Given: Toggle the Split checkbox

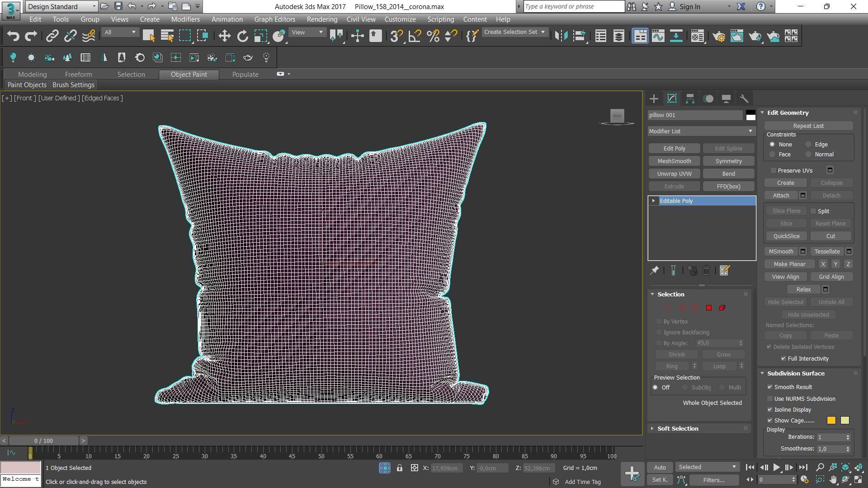Looking at the screenshot, I should pyautogui.click(x=813, y=211).
